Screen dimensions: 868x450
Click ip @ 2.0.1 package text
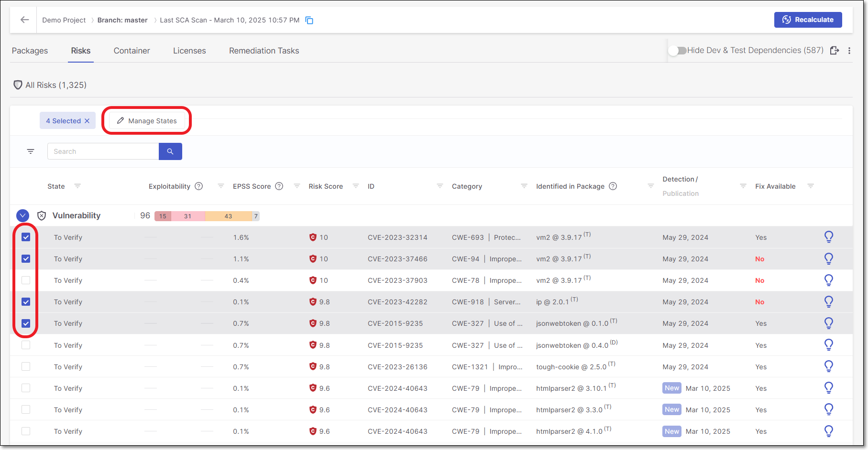click(x=552, y=302)
